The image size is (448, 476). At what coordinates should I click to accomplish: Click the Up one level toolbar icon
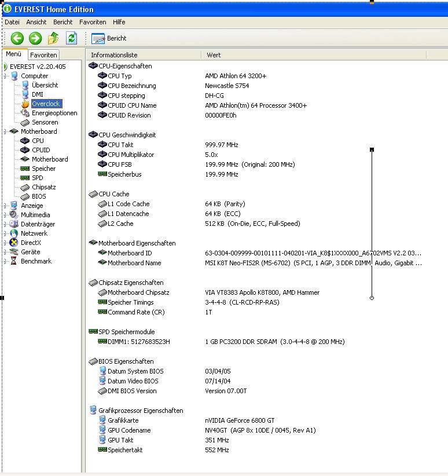[53, 38]
